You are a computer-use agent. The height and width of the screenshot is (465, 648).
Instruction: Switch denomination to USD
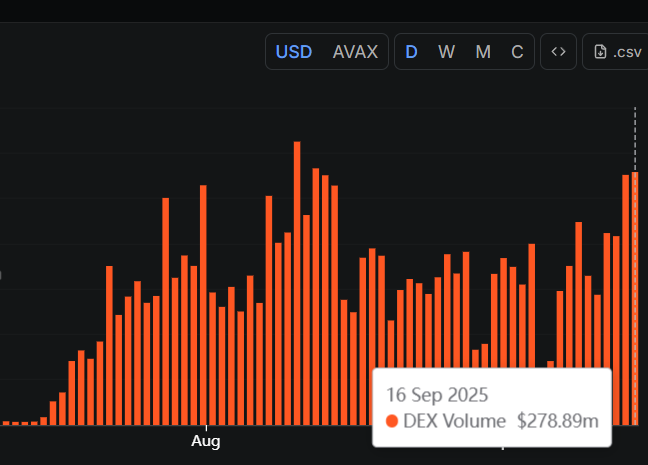point(294,52)
